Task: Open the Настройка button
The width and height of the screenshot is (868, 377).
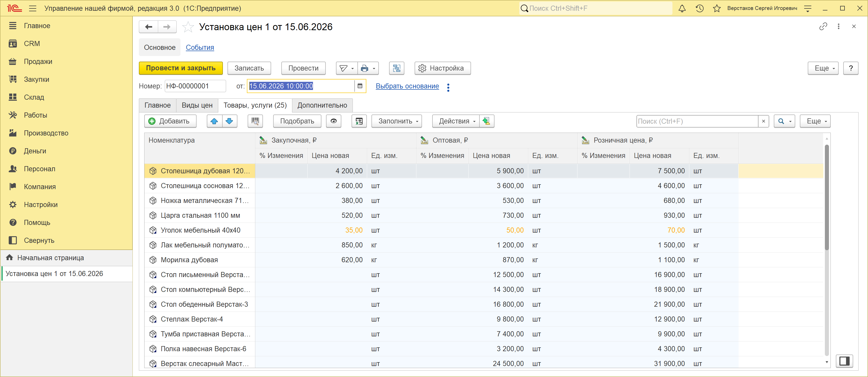Action: click(x=443, y=68)
